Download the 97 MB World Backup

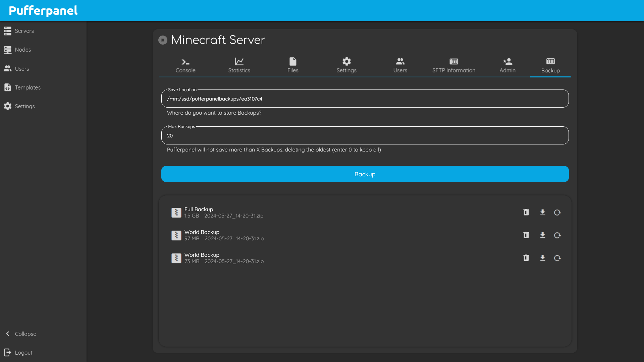[x=542, y=235]
